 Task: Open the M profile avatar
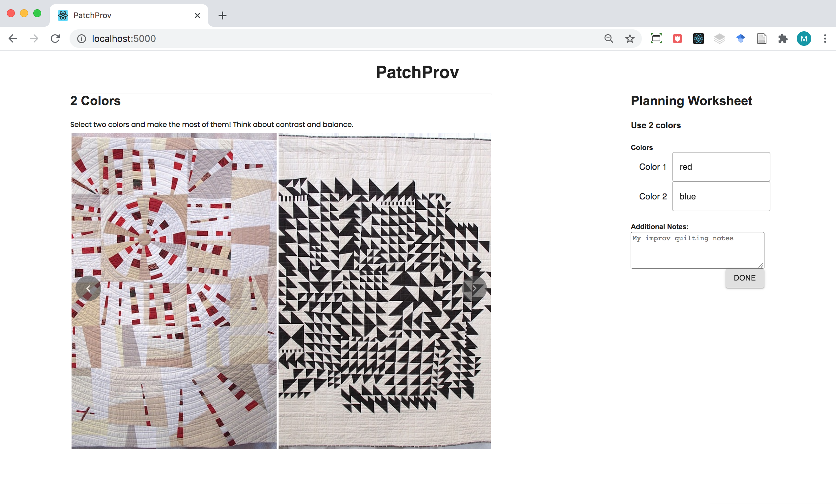804,39
